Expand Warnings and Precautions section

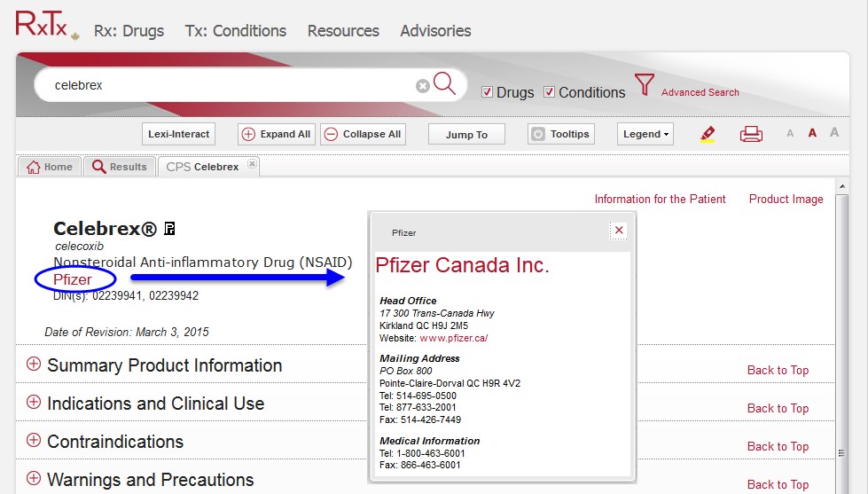click(x=34, y=478)
